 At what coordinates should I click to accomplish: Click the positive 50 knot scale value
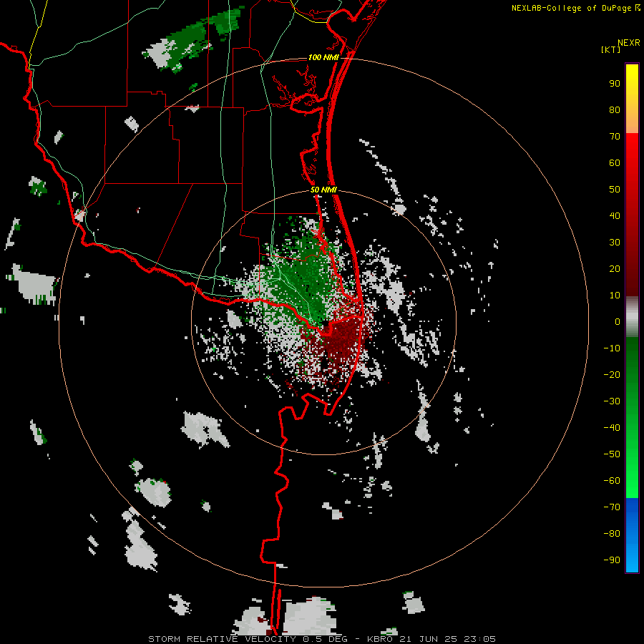(x=615, y=190)
